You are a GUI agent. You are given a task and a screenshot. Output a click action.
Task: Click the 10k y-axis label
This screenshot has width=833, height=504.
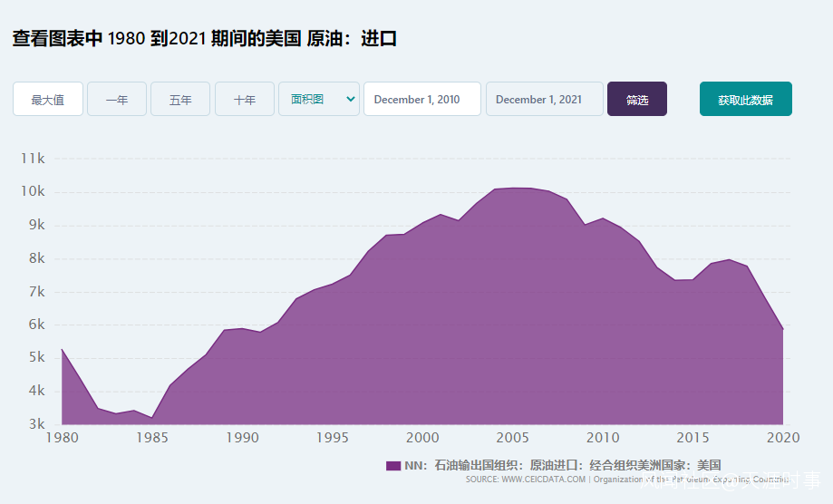tap(33, 191)
